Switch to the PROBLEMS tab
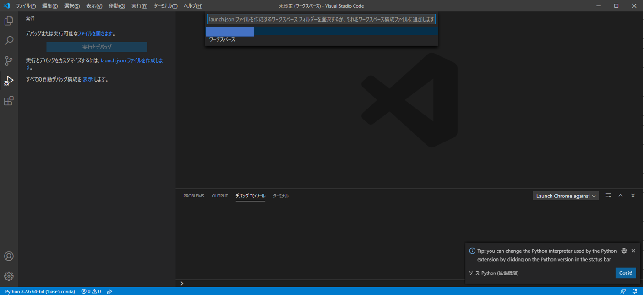Image resolution: width=644 pixels, height=295 pixels. click(x=194, y=196)
